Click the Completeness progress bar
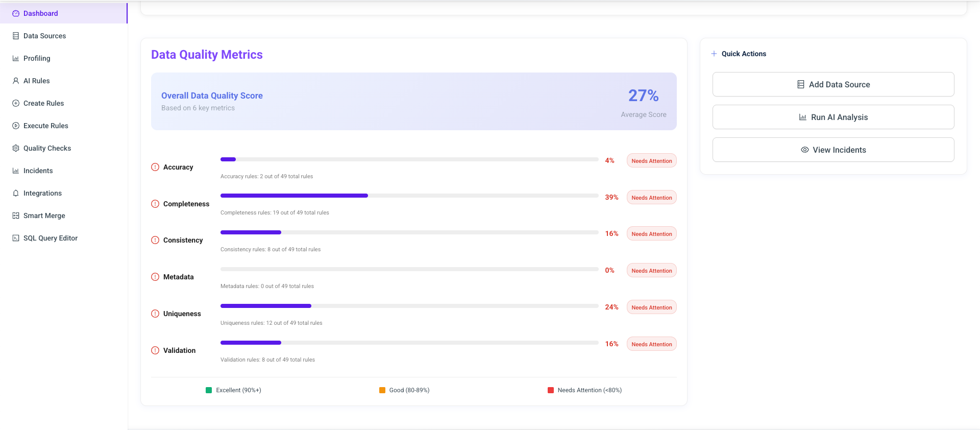This screenshot has width=980, height=430. [409, 196]
